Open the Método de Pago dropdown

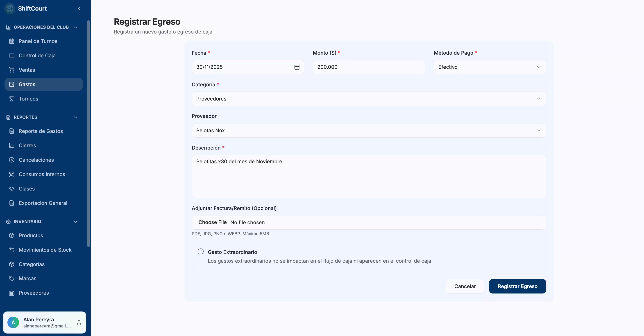490,67
